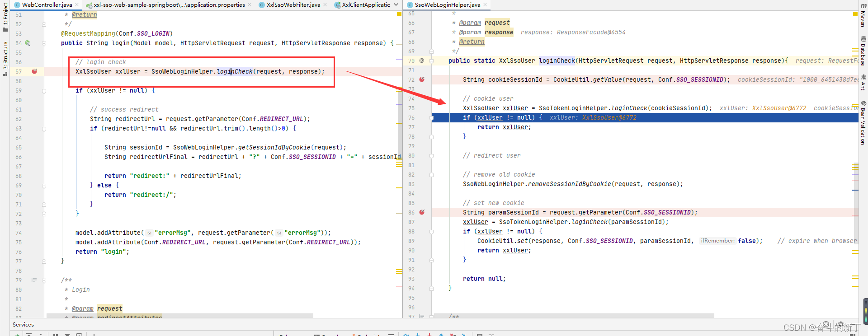Click the '// set new cookie' comment
The width and height of the screenshot is (868, 336).
coord(494,203)
